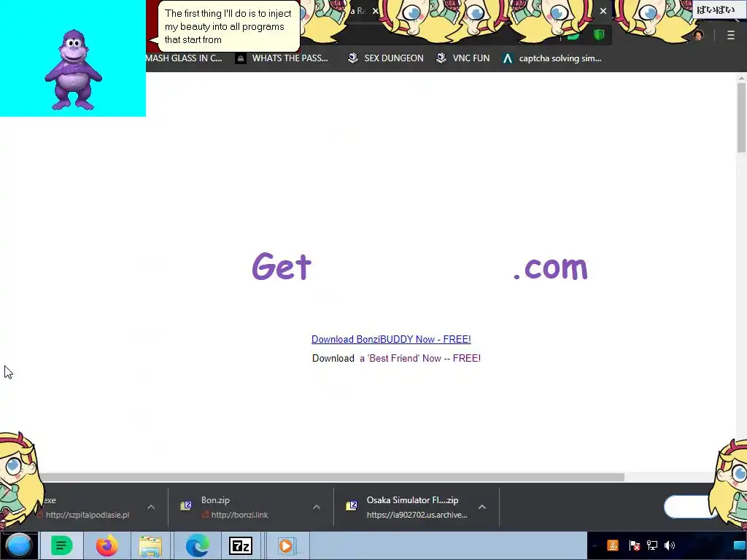Click the purple '.com' heading

point(551,268)
